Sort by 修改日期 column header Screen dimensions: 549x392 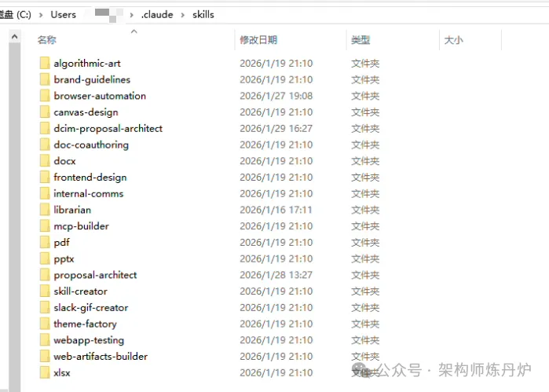point(258,40)
